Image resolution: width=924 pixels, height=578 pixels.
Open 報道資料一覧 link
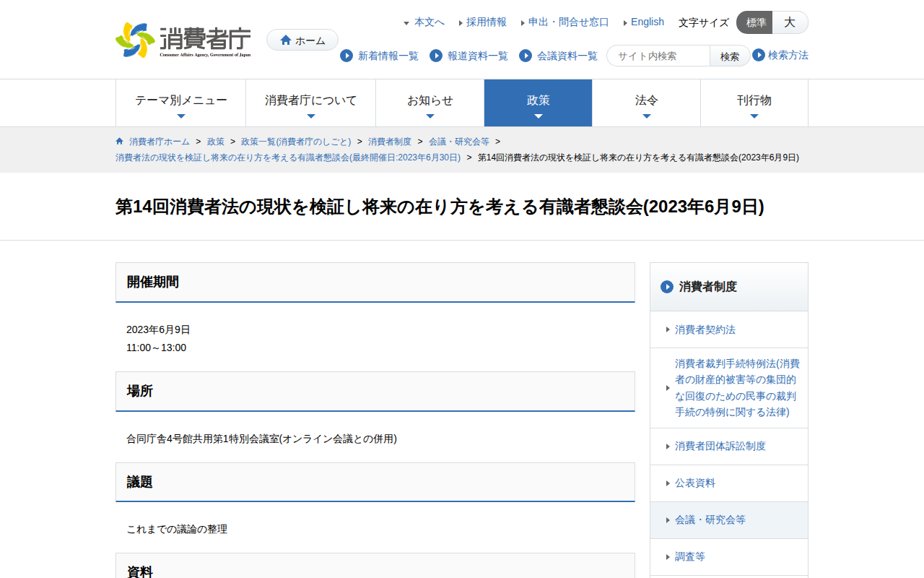[x=478, y=56]
